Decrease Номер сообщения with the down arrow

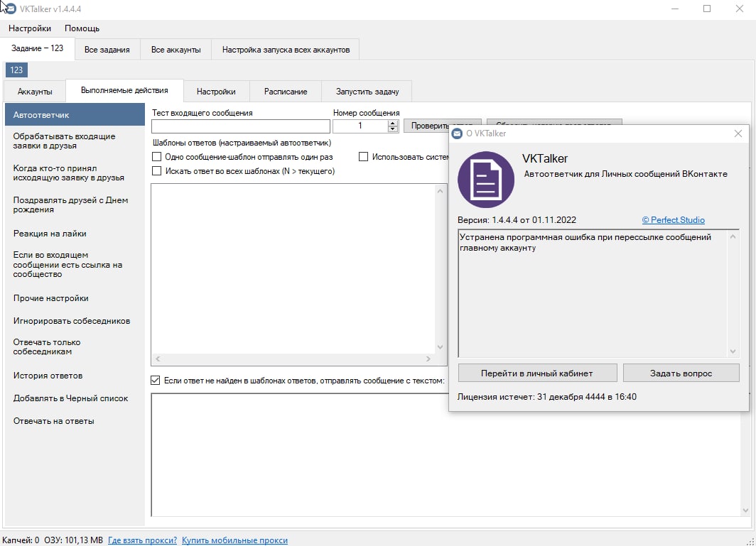coord(393,129)
